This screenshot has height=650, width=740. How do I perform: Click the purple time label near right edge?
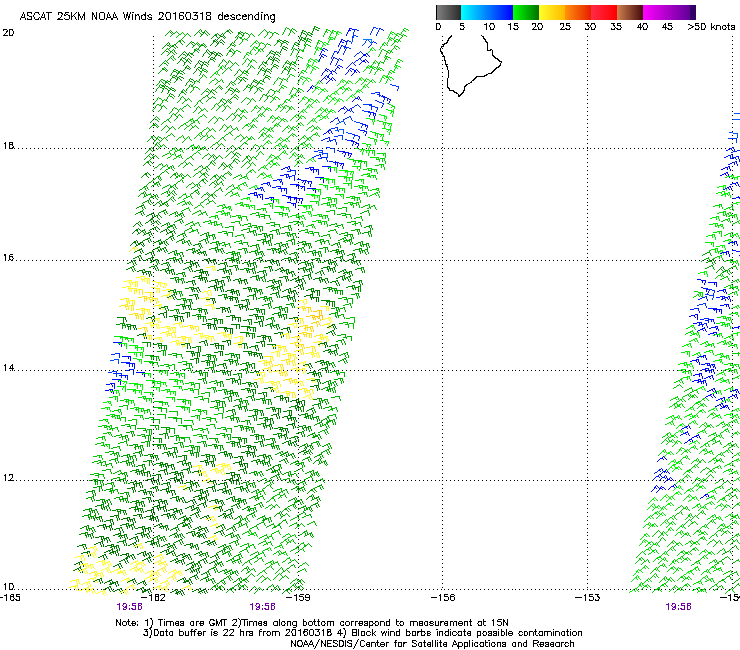[679, 607]
